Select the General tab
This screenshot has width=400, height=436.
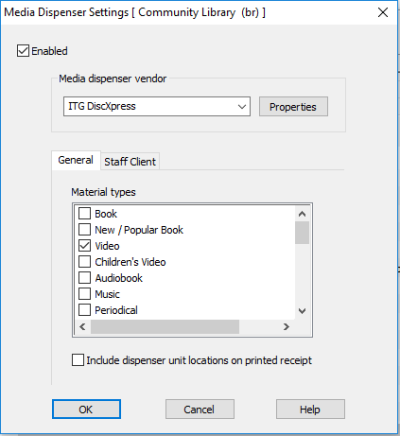point(76,160)
